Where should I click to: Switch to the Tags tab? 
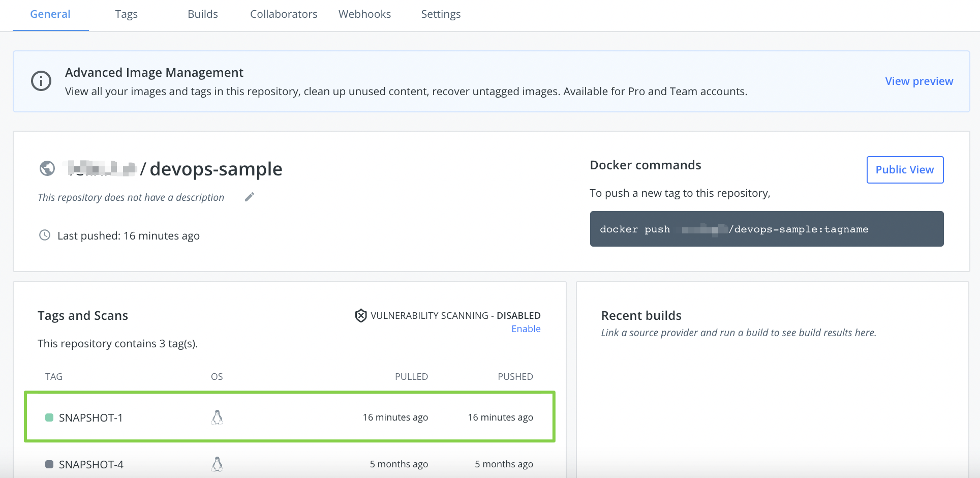point(126,14)
